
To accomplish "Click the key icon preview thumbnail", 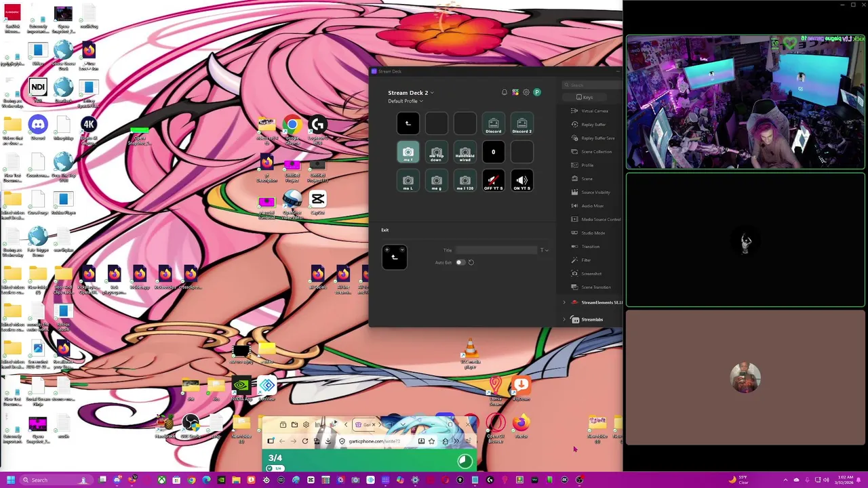I will click(x=394, y=257).
